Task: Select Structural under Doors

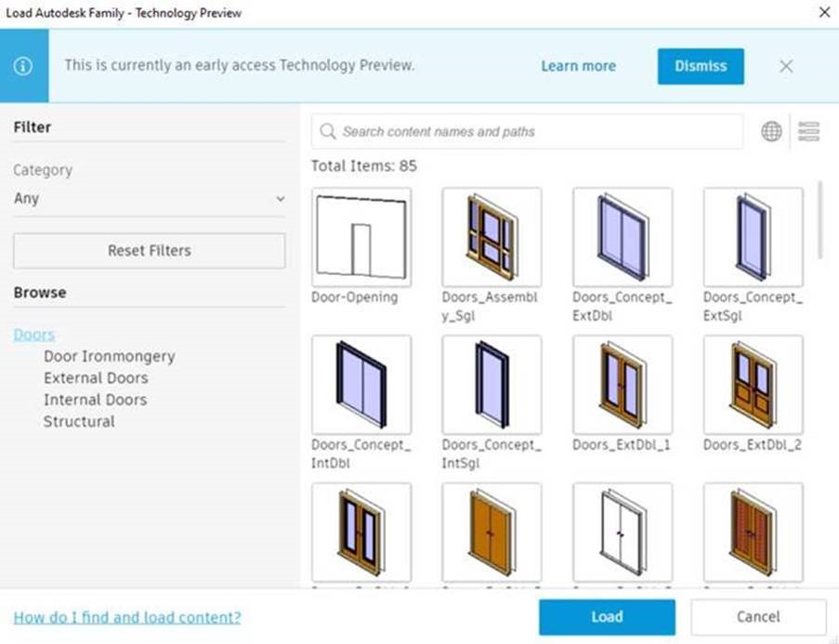Action: click(x=79, y=421)
